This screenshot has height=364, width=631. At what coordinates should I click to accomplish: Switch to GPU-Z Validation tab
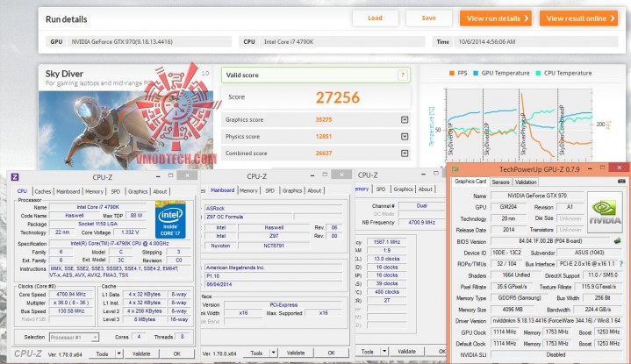(526, 182)
